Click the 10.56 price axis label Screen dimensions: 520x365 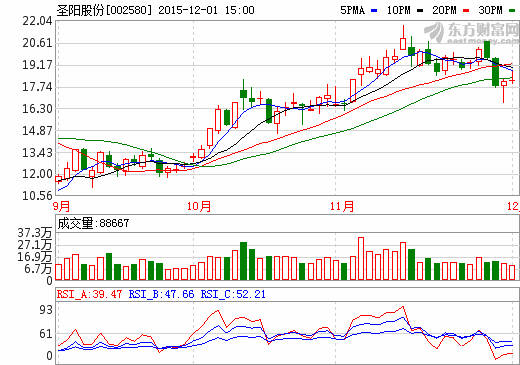[x=37, y=196]
